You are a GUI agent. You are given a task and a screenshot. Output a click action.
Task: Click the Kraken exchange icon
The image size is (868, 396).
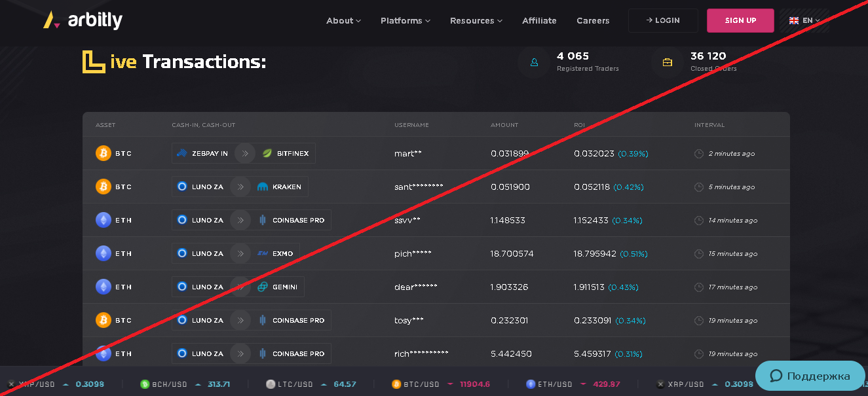263,187
